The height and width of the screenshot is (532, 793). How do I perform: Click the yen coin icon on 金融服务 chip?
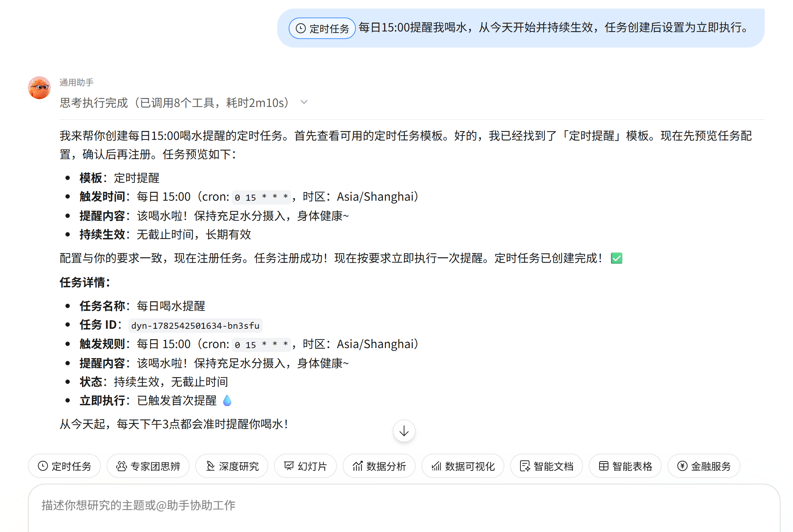pyautogui.click(x=682, y=466)
